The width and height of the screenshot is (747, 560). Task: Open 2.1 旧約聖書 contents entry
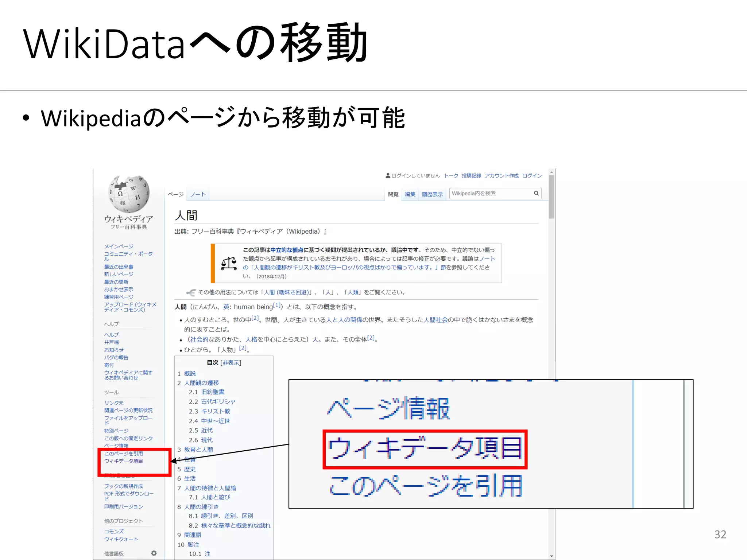click(x=213, y=392)
